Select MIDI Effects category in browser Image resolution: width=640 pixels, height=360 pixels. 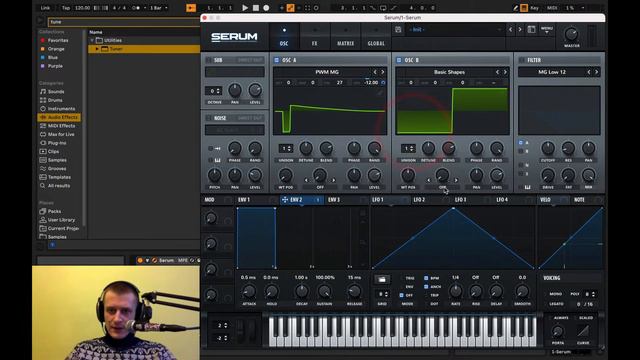pos(61,126)
